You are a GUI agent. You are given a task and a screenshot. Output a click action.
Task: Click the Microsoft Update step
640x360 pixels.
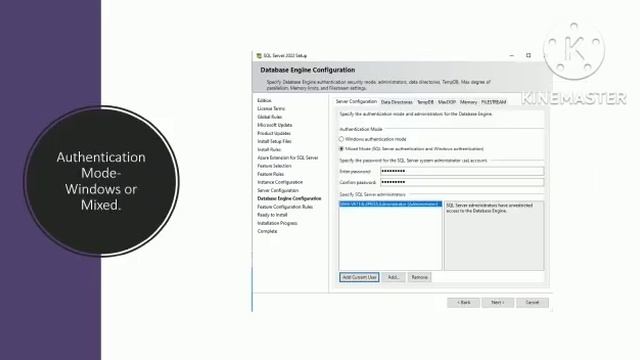point(275,125)
